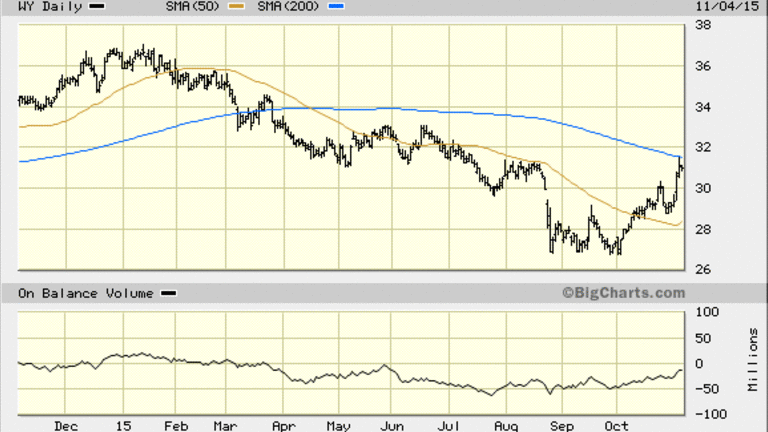Click the price axis value 26
The width and height of the screenshot is (768, 432).
tap(703, 269)
